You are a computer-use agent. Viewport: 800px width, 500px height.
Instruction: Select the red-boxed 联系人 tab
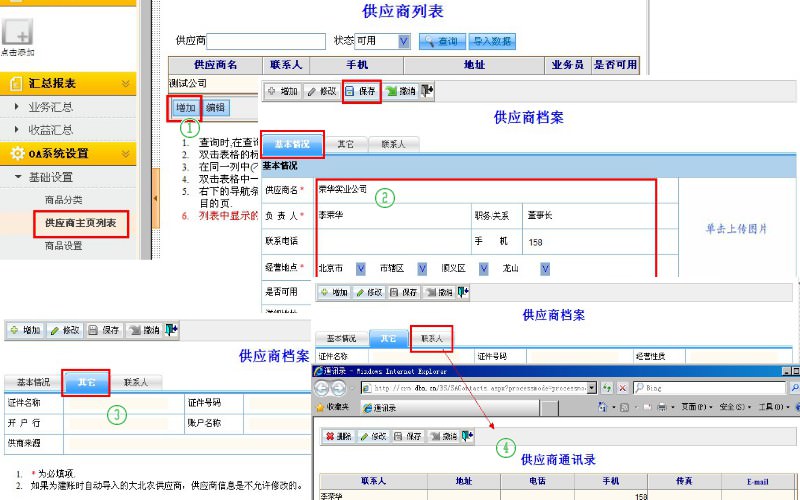pyautogui.click(x=431, y=338)
